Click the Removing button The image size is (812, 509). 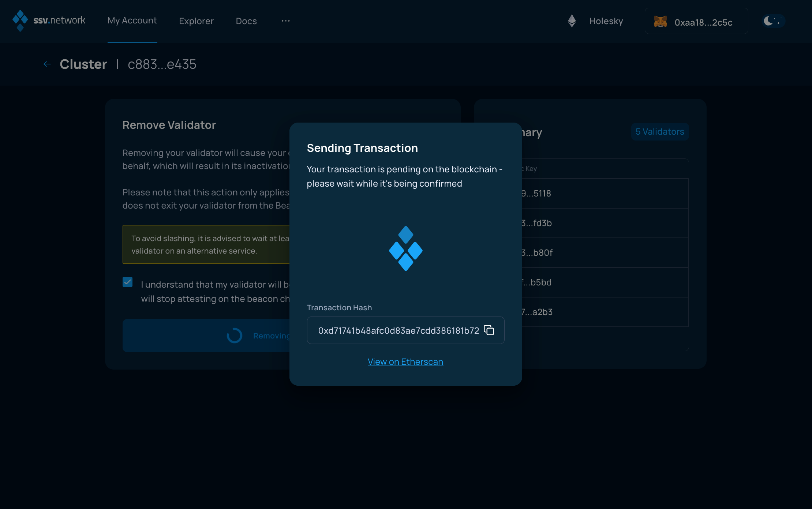[x=206, y=335]
